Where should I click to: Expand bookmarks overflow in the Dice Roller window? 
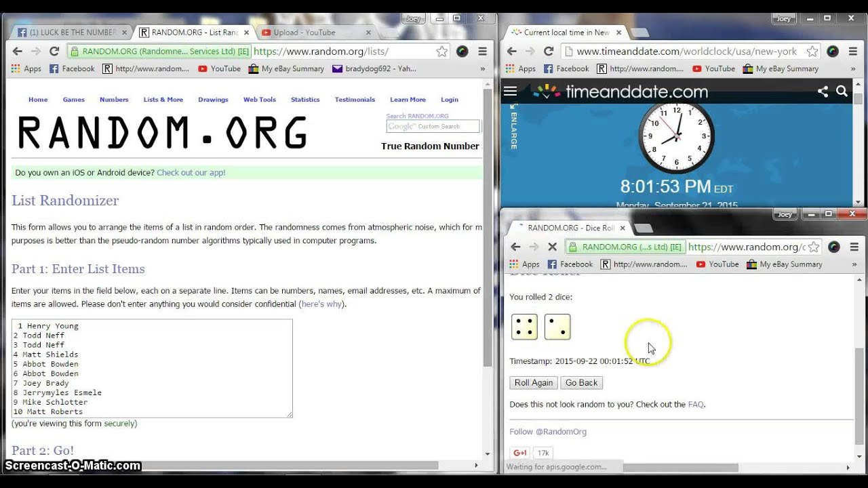point(854,264)
